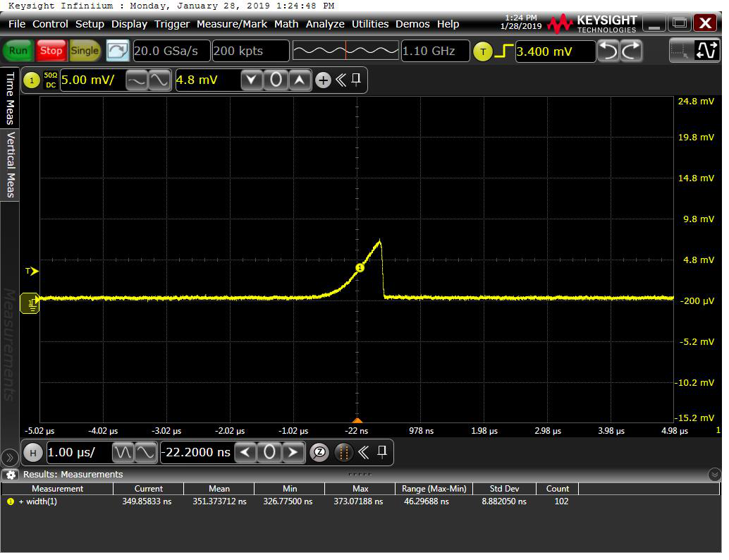This screenshot has width=729, height=560.
Task: Collapse the channel 1 vertical toolbar
Action: click(x=341, y=80)
